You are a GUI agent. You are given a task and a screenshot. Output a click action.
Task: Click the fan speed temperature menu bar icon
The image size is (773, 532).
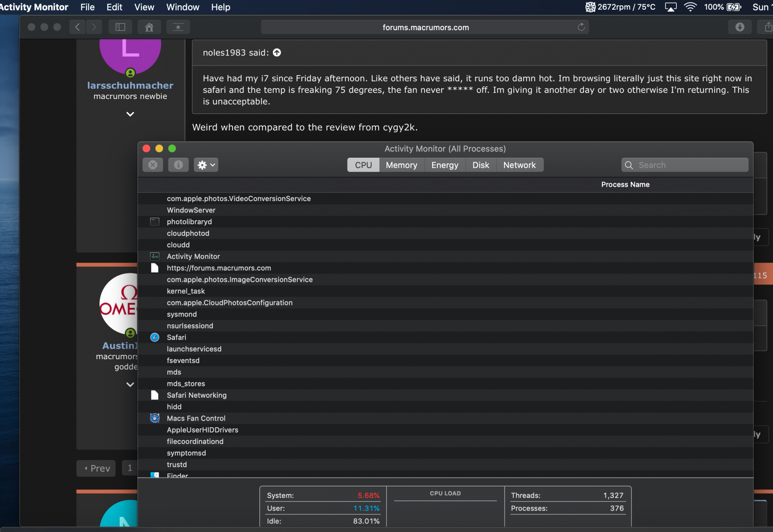(x=621, y=7)
